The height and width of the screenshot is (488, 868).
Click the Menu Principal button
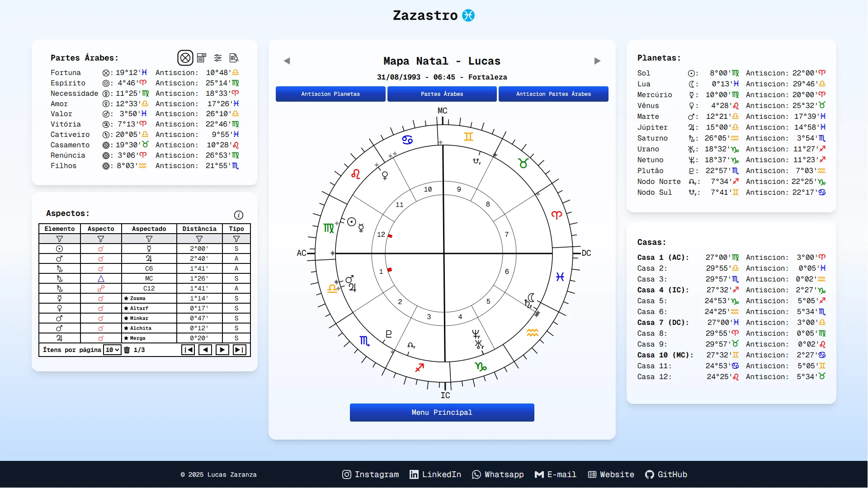tap(442, 412)
